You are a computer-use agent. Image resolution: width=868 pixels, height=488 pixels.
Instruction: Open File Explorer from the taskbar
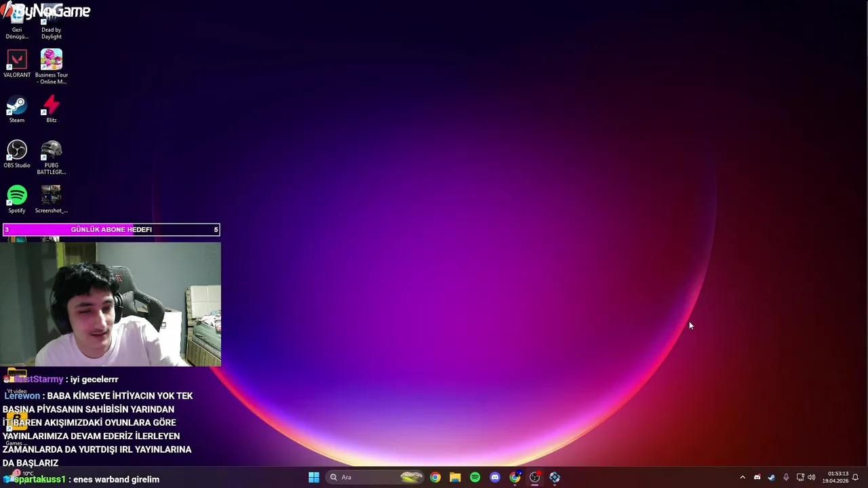[x=455, y=477]
